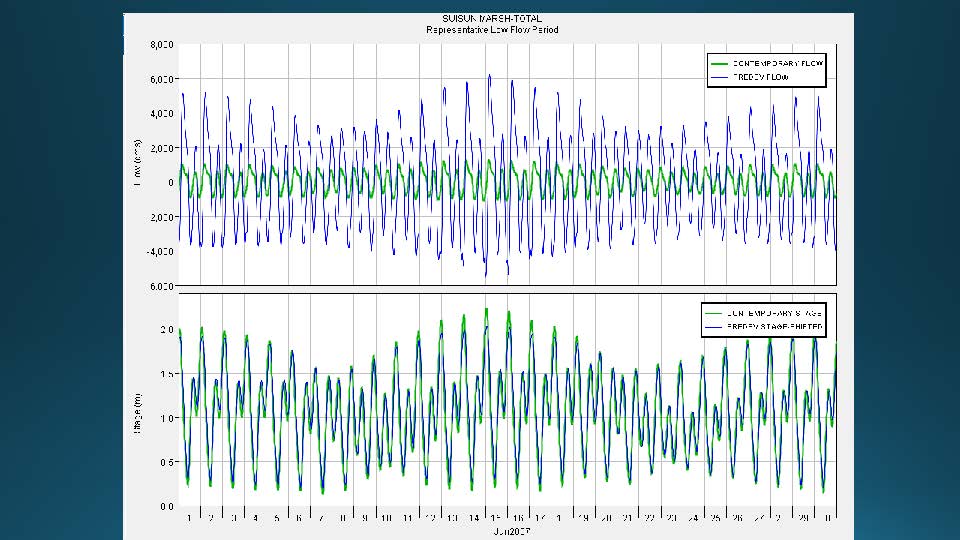960x540 pixels.
Task: Click the 0.5 tick on stage axis
Action: pos(167,462)
